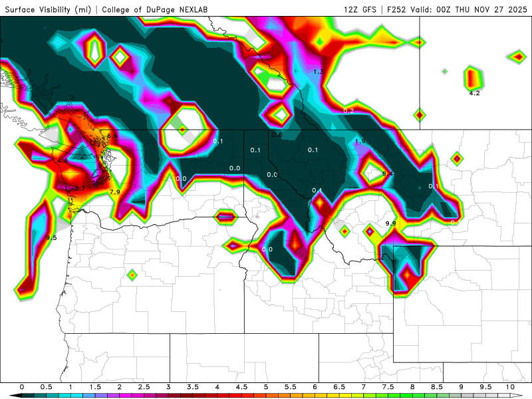Click the colorbar label '6'
This screenshot has height=399, width=532.
[315, 387]
